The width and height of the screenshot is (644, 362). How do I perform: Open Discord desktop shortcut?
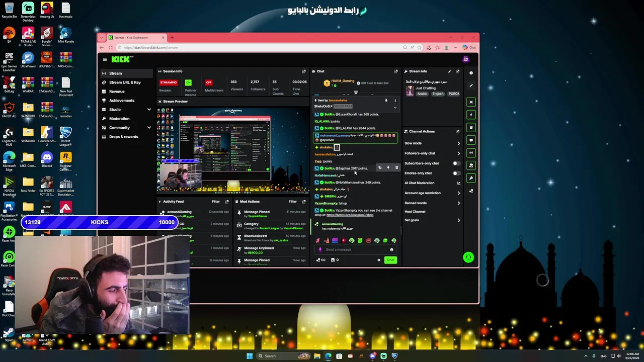tap(47, 161)
